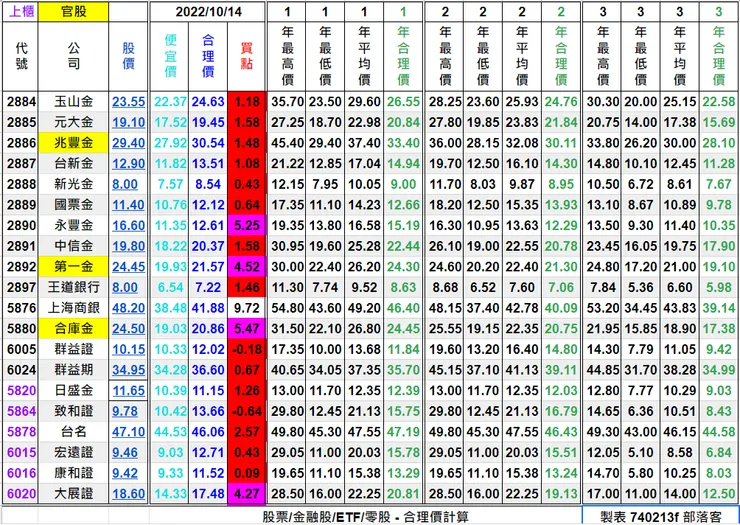Open the 19.10 price link for 元大金
740x525 pixels.
128,122
